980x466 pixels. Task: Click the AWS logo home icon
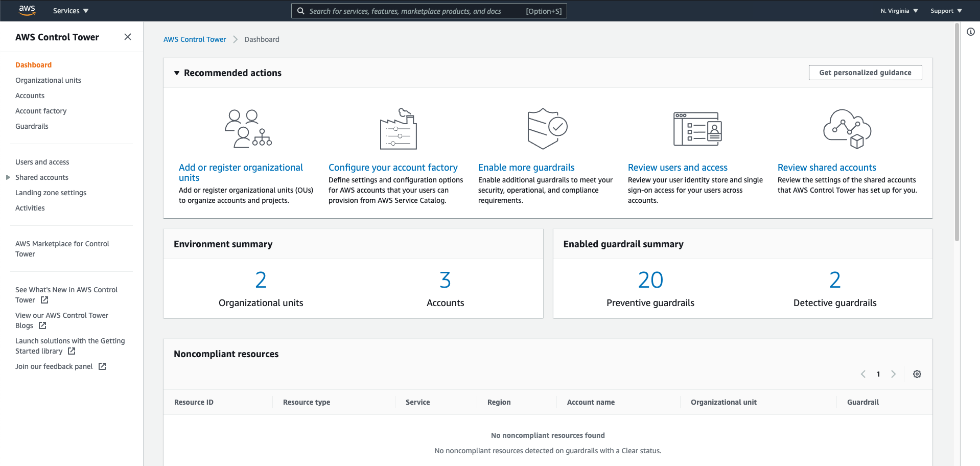pos(27,10)
